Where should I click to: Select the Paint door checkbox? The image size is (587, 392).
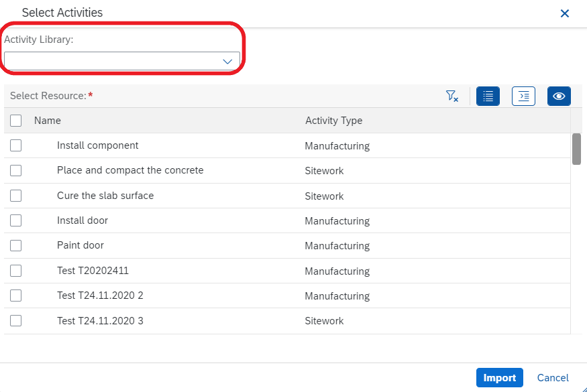click(x=15, y=246)
